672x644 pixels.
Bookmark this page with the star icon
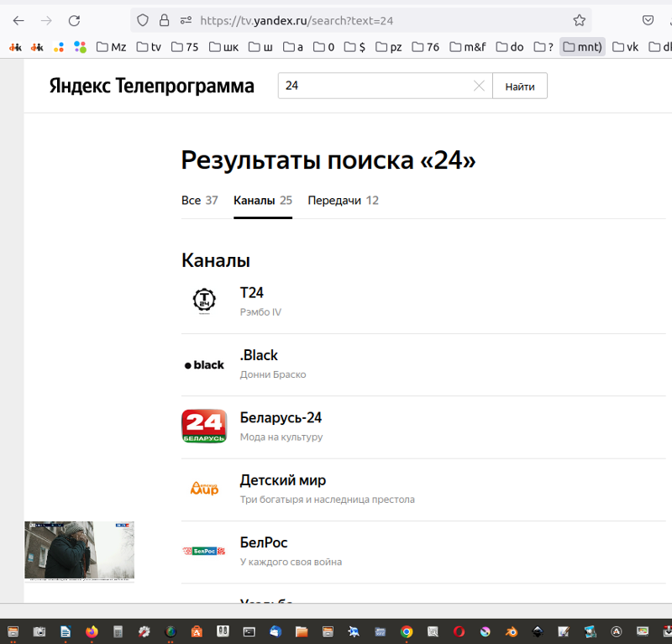pyautogui.click(x=579, y=20)
